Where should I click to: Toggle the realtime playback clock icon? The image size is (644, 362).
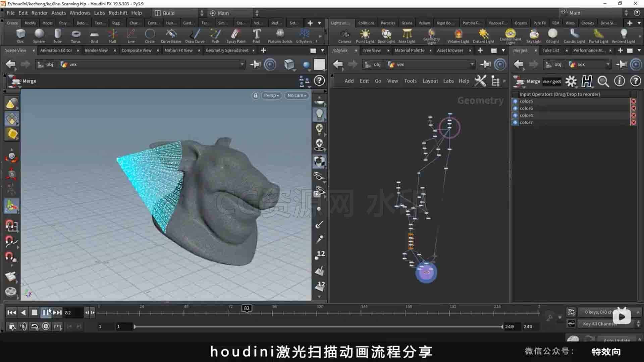click(46, 326)
